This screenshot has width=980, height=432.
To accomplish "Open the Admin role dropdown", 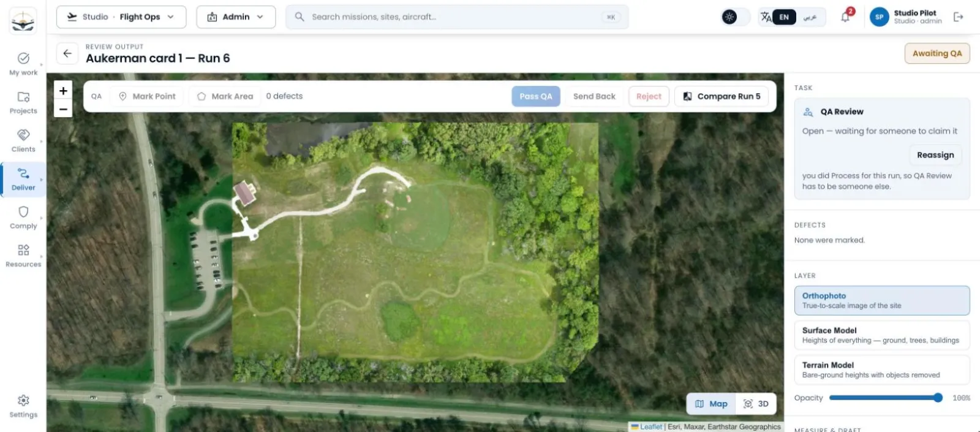I will click(x=236, y=17).
